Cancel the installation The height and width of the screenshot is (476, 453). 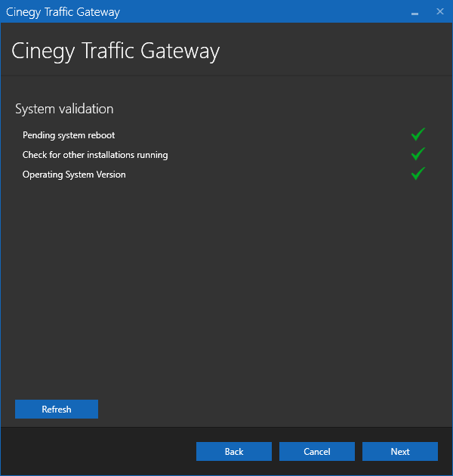tap(317, 451)
